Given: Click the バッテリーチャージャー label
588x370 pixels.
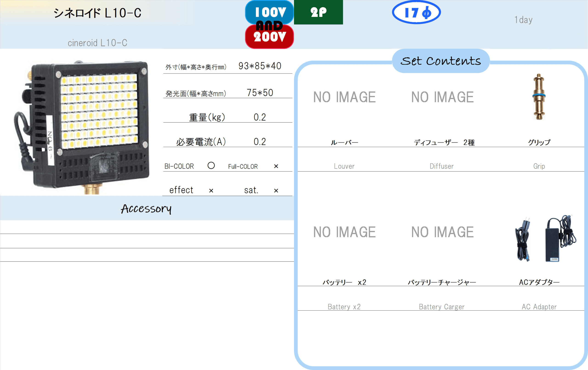Looking at the screenshot, I should (442, 282).
